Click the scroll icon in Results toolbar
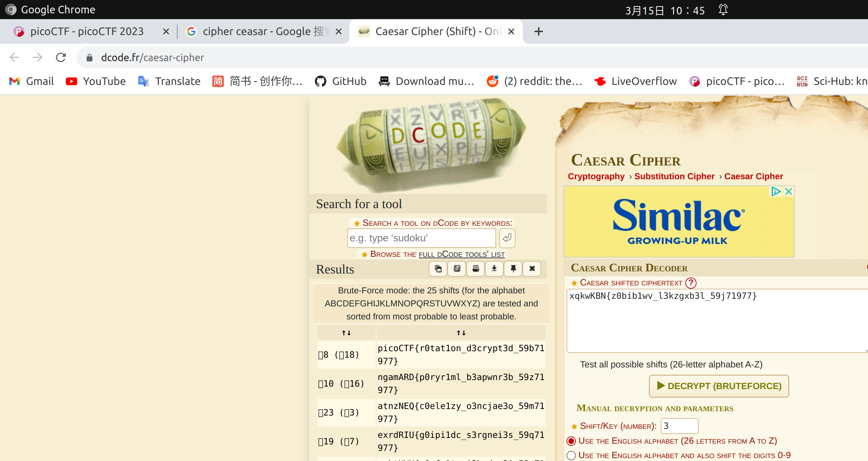This screenshot has height=461, width=868. coord(457,269)
